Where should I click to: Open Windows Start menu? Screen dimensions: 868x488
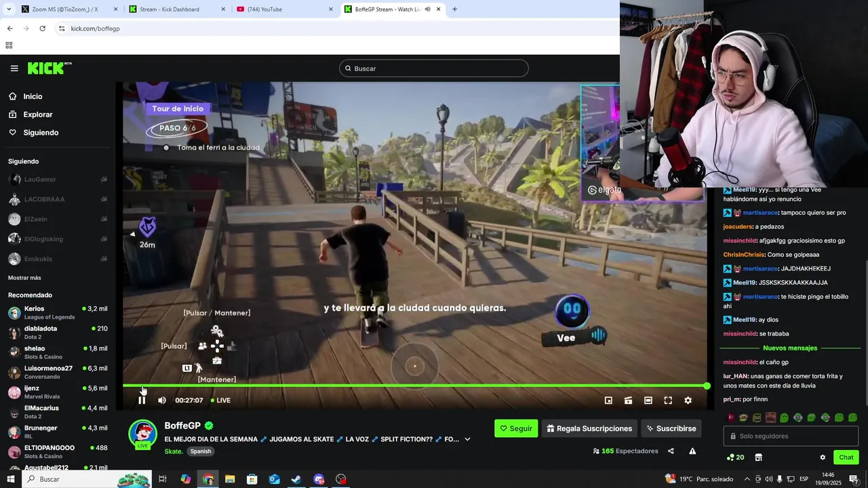10,479
